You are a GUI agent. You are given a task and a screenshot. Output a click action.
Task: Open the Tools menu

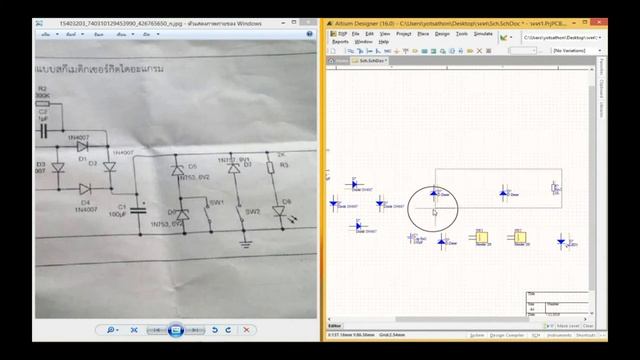pyautogui.click(x=462, y=34)
